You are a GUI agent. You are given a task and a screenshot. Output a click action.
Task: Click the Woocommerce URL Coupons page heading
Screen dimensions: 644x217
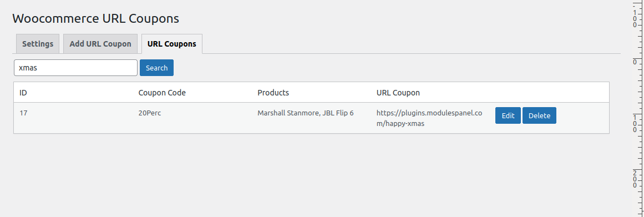tap(96, 18)
